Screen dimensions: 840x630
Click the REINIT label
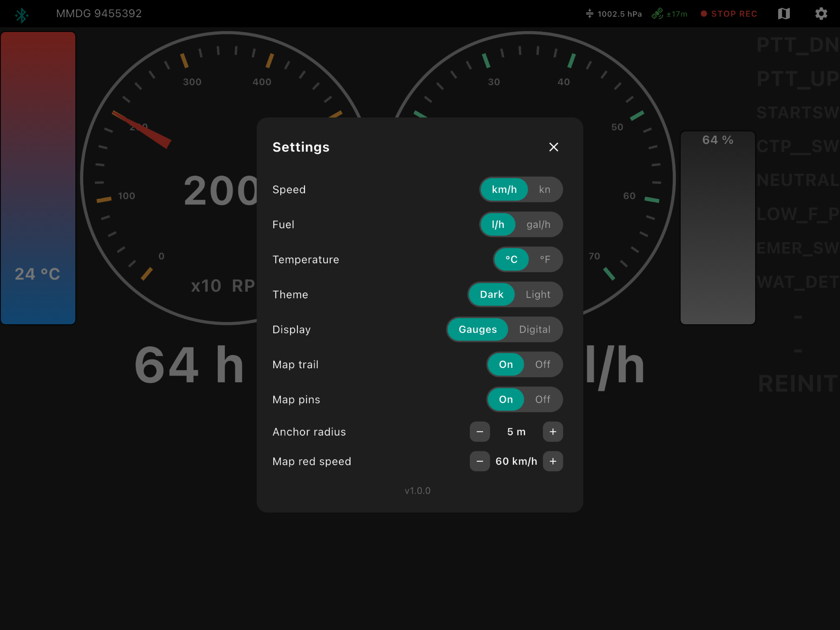pyautogui.click(x=798, y=383)
